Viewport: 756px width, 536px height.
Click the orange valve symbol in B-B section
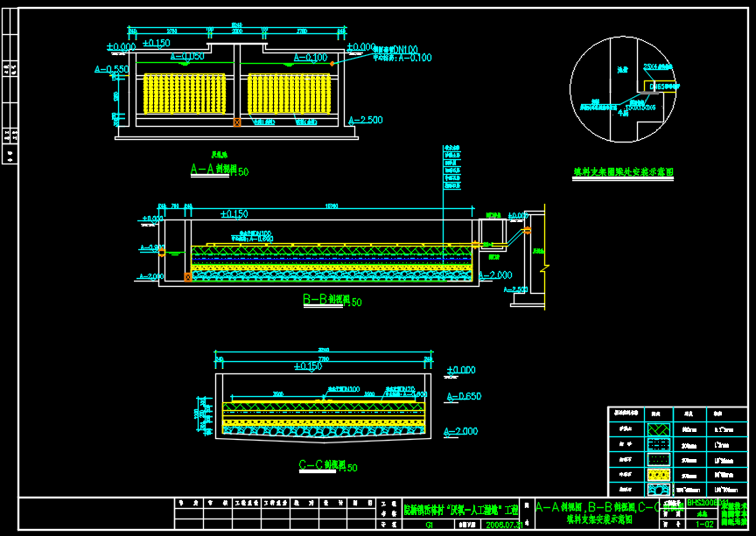click(188, 276)
